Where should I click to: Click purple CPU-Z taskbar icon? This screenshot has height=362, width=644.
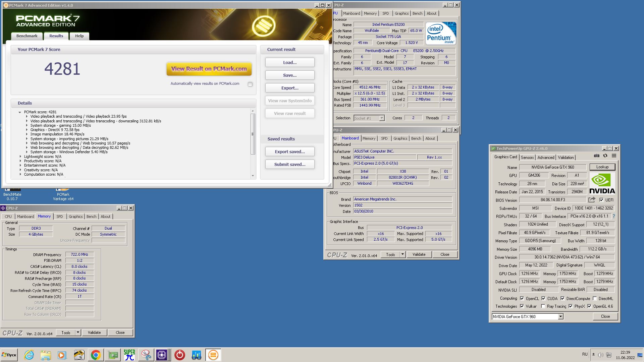162,355
